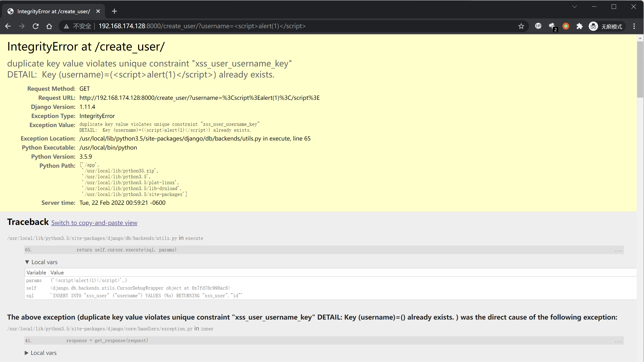The image size is (644, 362).
Task: Go to the browser home page
Action: [x=49, y=26]
